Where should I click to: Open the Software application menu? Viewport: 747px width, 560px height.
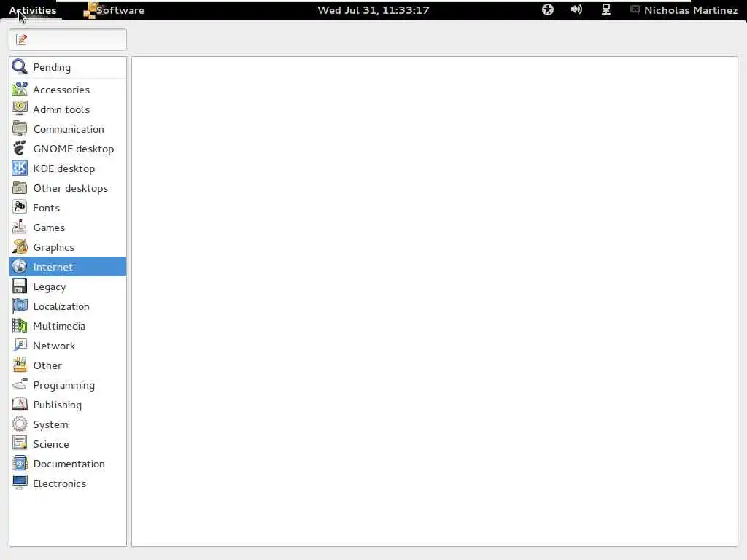click(114, 10)
